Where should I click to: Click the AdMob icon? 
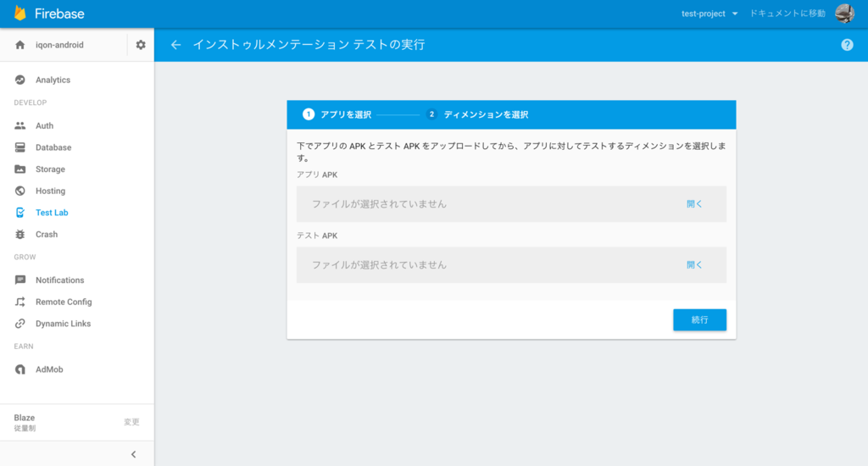[x=20, y=369]
